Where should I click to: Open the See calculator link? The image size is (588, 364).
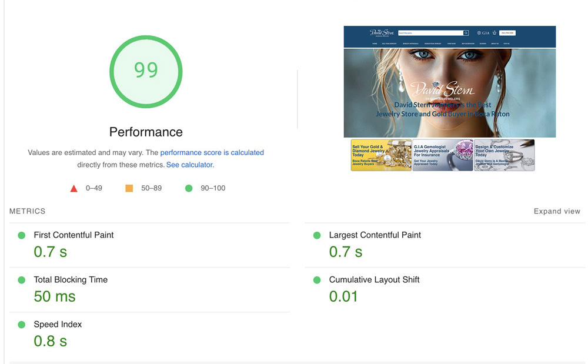(189, 164)
